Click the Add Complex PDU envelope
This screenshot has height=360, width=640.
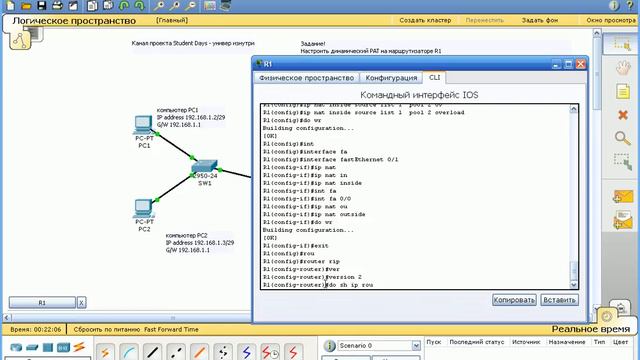click(x=623, y=220)
